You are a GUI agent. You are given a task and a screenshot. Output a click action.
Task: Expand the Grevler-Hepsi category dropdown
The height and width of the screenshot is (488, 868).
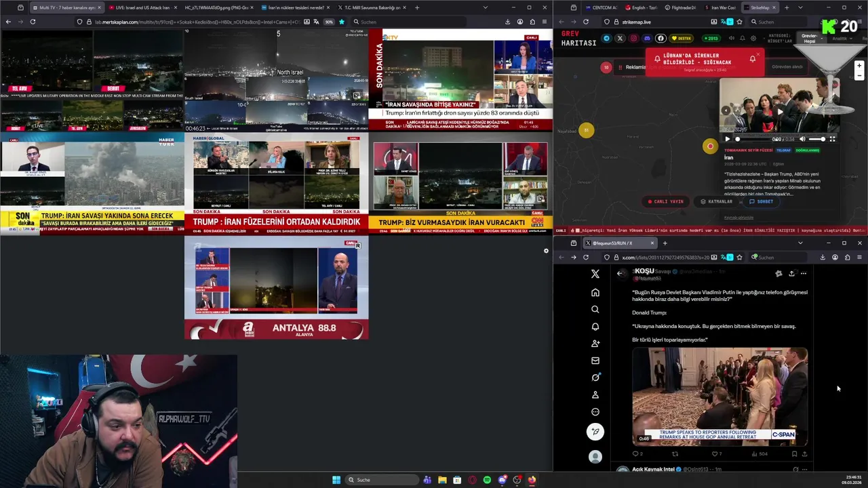coord(810,38)
